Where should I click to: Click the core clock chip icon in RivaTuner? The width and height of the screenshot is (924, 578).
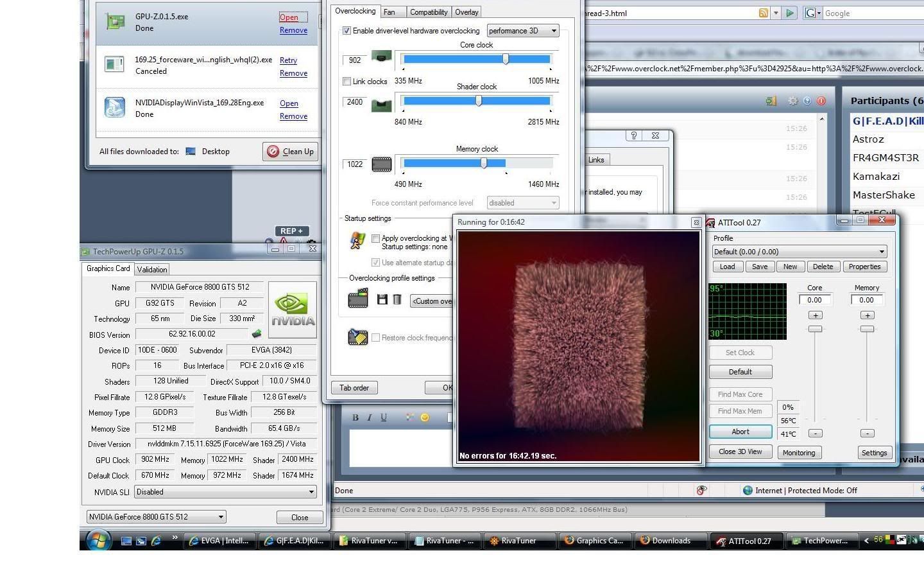(381, 57)
